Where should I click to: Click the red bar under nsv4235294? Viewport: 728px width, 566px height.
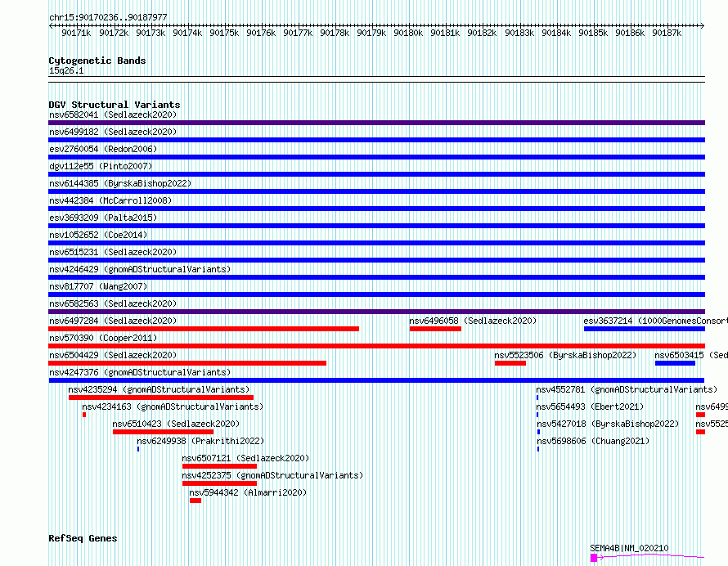point(161,398)
